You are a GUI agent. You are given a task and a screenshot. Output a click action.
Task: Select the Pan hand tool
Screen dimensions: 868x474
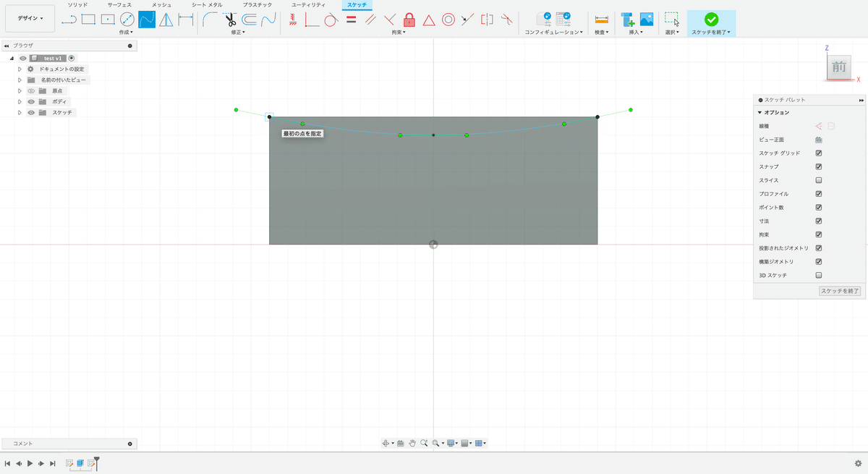(412, 443)
